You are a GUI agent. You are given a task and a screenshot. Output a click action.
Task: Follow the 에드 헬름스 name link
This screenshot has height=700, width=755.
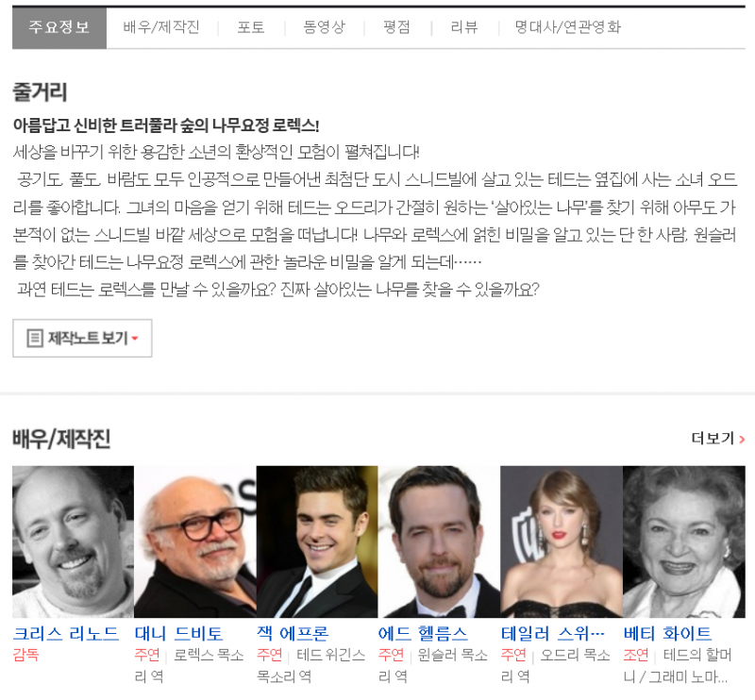[x=424, y=633]
